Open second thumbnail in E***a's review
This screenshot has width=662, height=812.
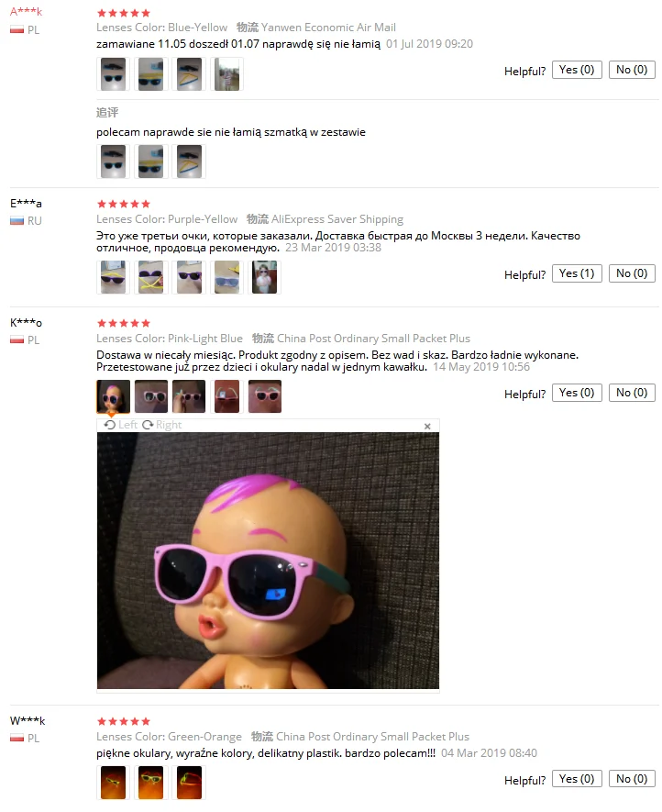(x=151, y=277)
